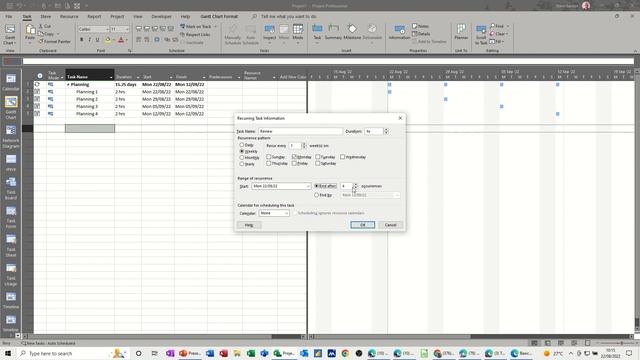
Task: Open the Calendar dropdown set to None
Action: [x=286, y=213]
